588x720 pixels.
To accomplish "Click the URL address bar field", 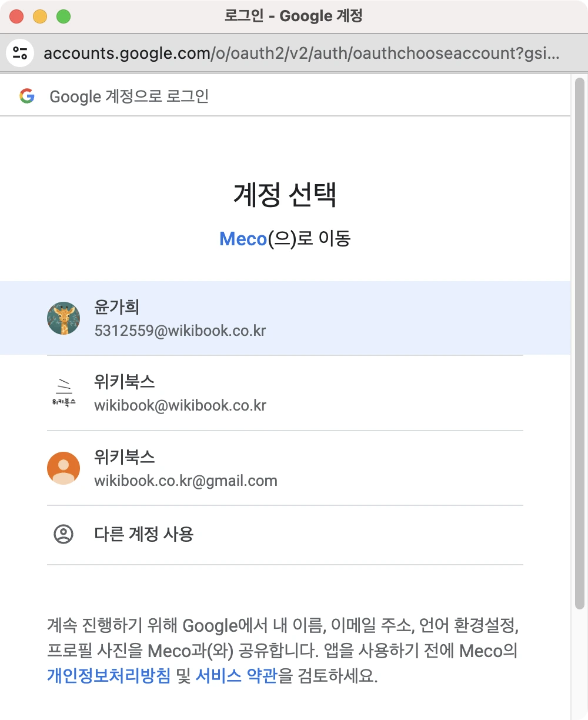I will coord(301,54).
